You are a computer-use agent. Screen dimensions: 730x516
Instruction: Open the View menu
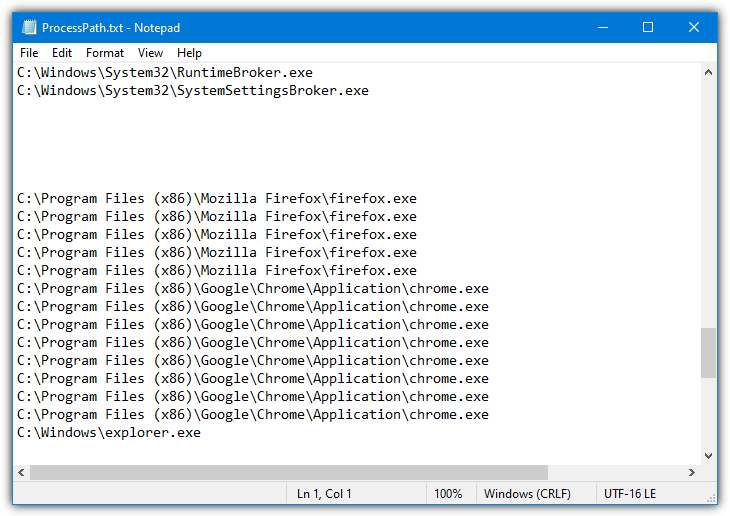(x=150, y=53)
